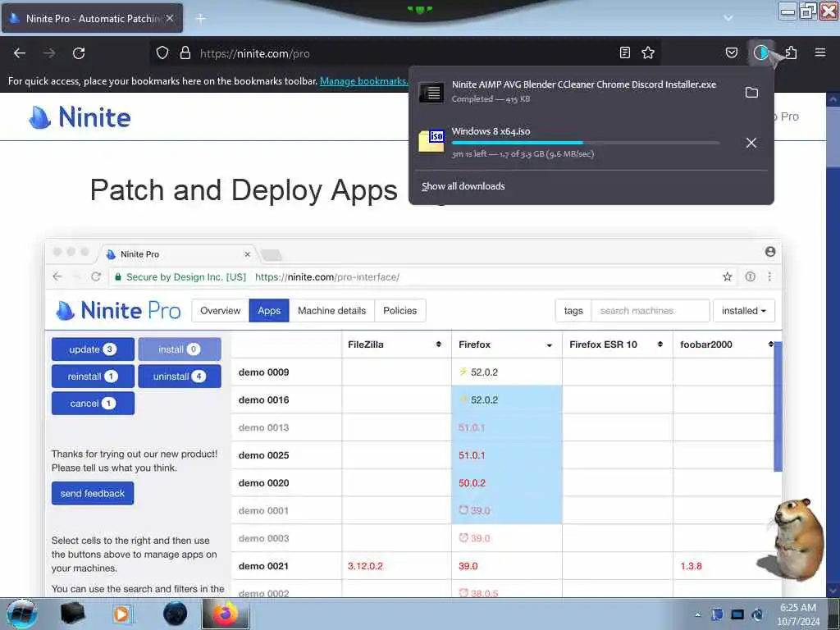Click the Ninite installer exe file icon
840x630 pixels.
[431, 92]
